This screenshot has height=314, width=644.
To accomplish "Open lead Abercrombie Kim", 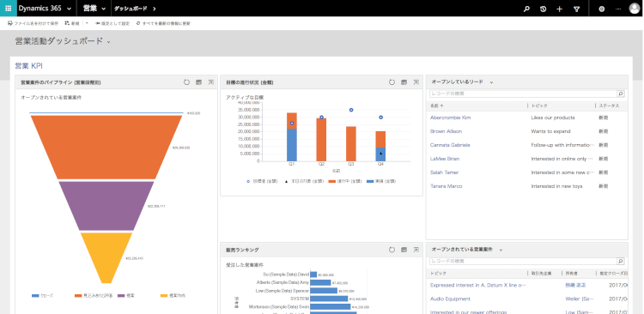I will point(450,118).
